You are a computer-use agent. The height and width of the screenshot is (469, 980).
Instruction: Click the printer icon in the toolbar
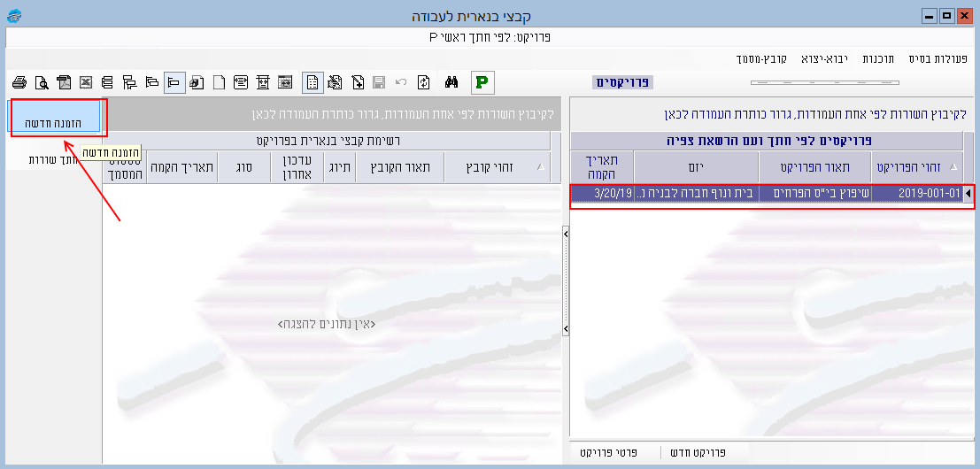19,83
